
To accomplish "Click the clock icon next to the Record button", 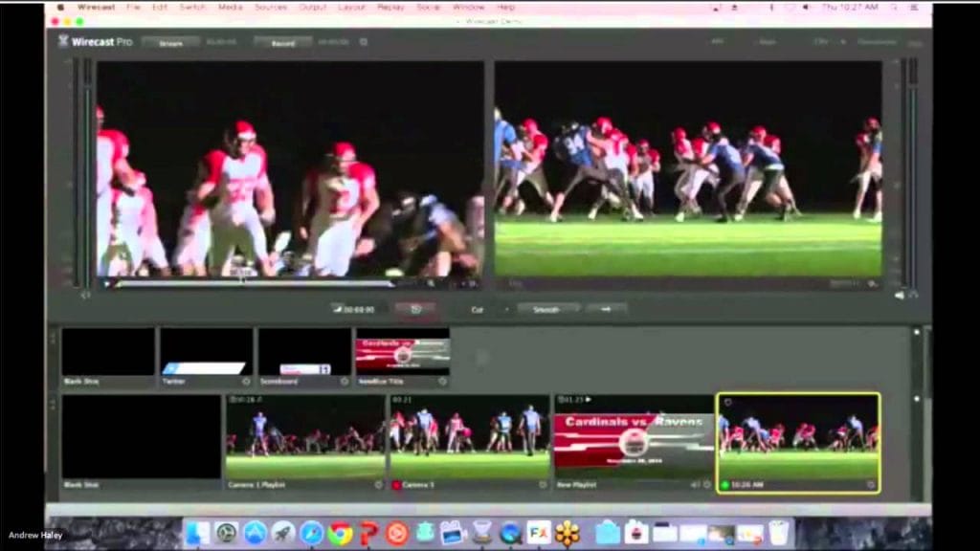I will (x=362, y=42).
